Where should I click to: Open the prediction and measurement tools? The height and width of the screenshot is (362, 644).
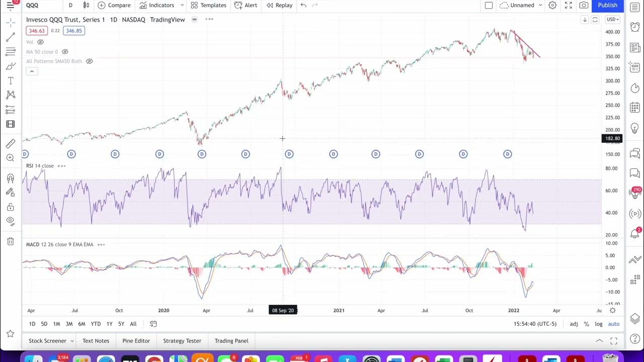tap(10, 109)
